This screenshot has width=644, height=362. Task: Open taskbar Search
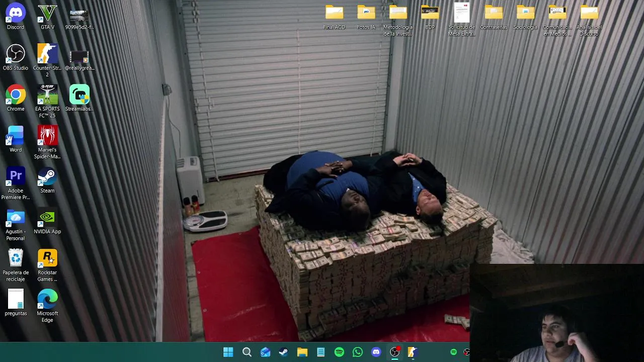tap(247, 352)
